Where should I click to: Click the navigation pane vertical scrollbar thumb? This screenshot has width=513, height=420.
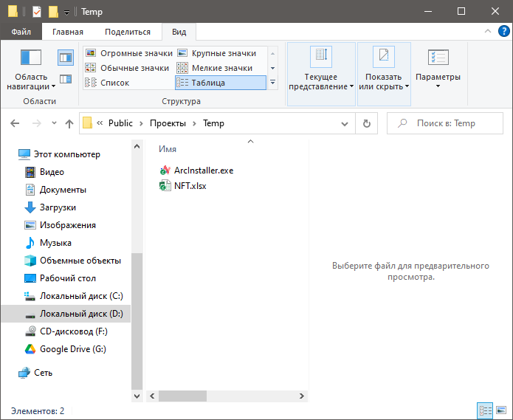(137, 321)
